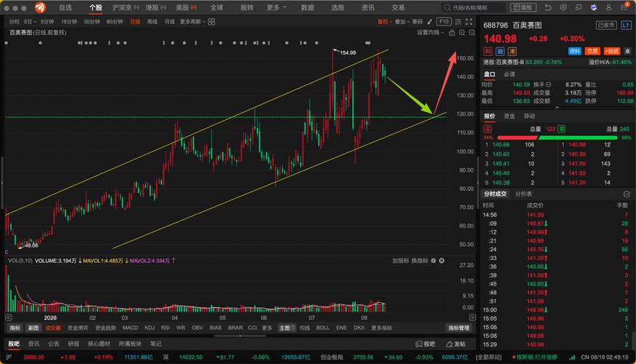This screenshot has height=364, width=636.
Task: Open the top 更多 menu dropdown
Action: [x=276, y=7]
